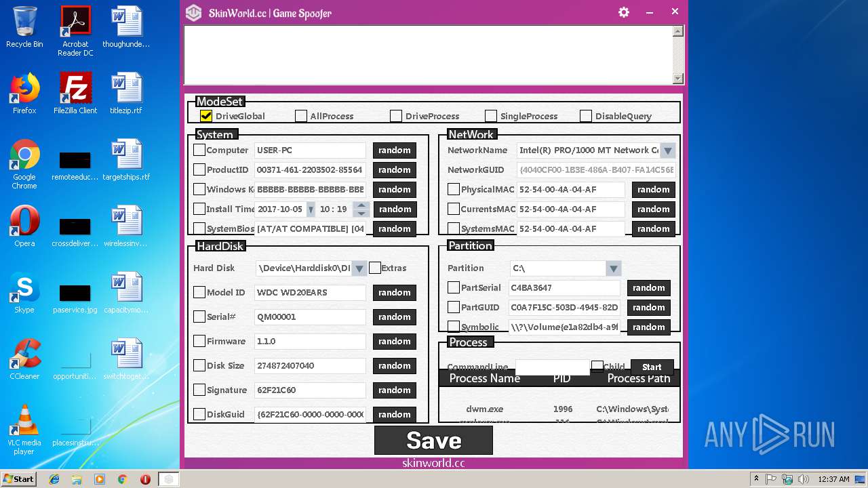
Task: Randomize the PartGUID value
Action: tap(649, 307)
